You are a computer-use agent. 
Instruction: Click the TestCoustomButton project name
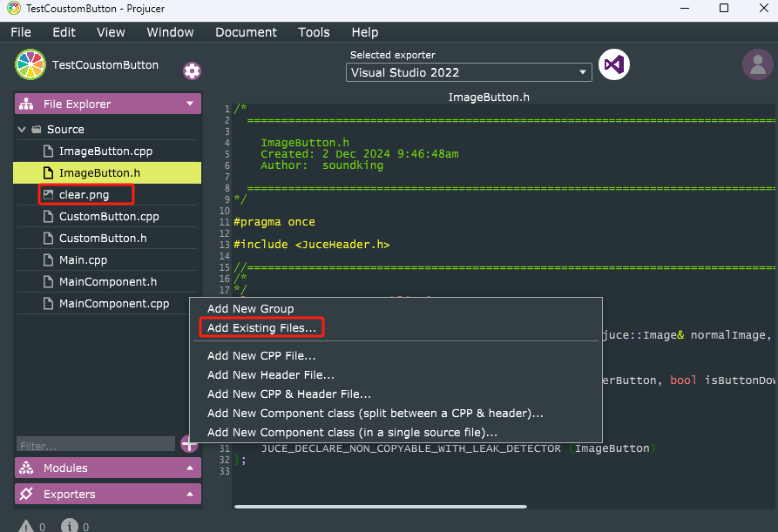pos(105,65)
